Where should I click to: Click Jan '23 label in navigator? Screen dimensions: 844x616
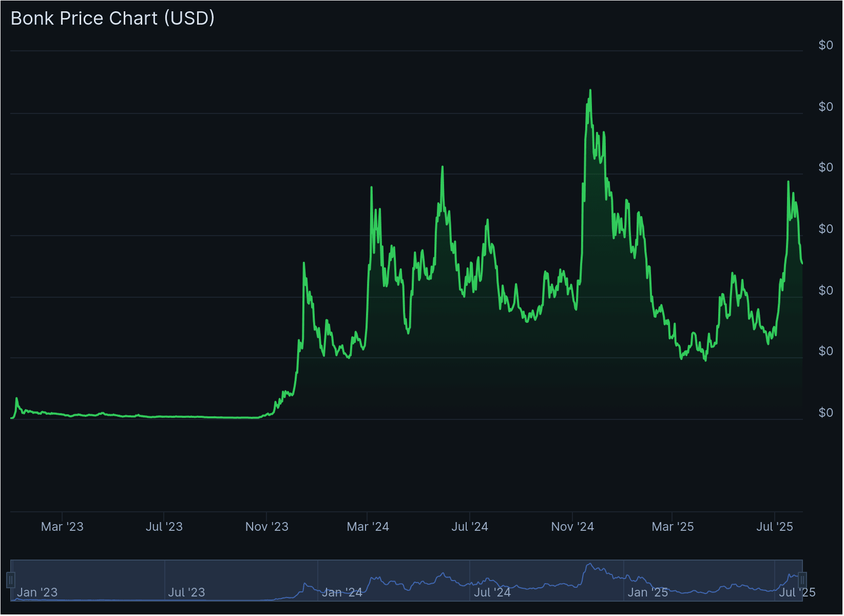point(37,592)
